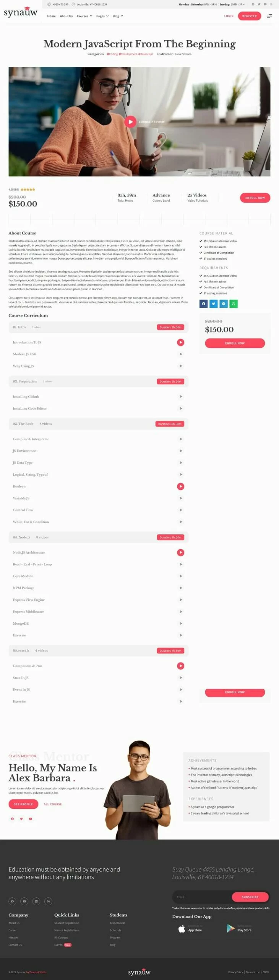The image size is (279, 980).
Task: Open the hamburger menu in header
Action: tap(269, 16)
